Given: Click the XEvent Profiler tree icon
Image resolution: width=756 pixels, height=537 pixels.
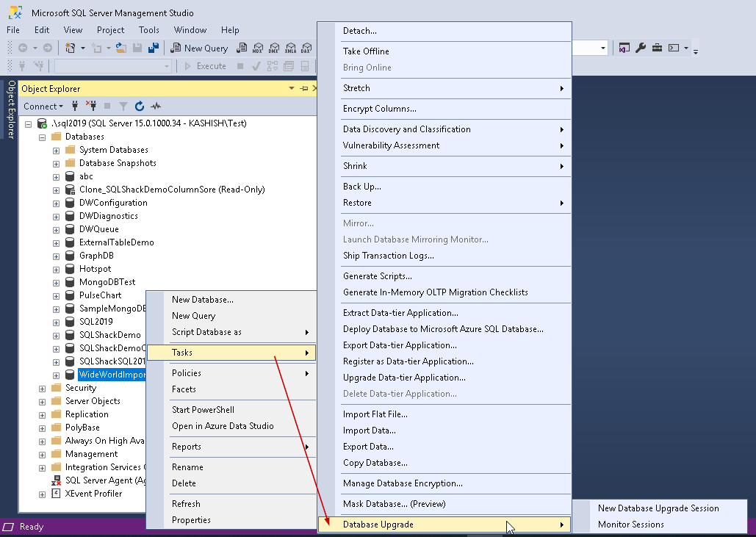Looking at the screenshot, I should (56, 494).
